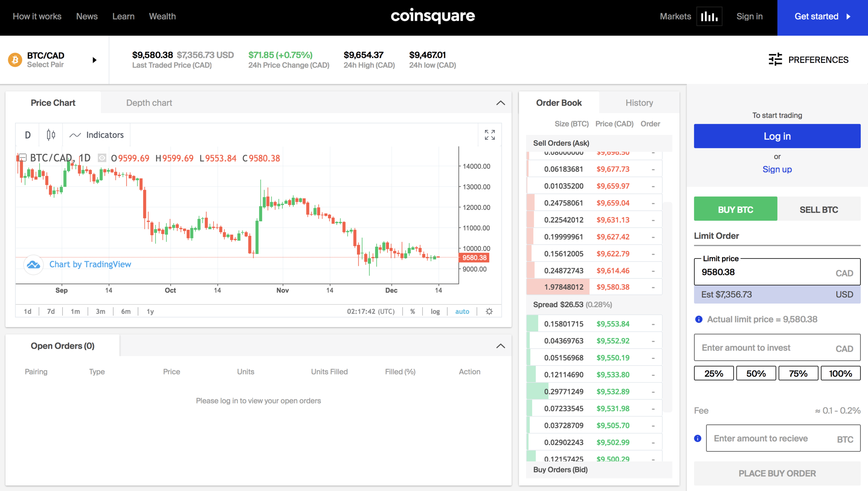
Task: Select sell order at $9,677.73
Action: pyautogui.click(x=594, y=169)
